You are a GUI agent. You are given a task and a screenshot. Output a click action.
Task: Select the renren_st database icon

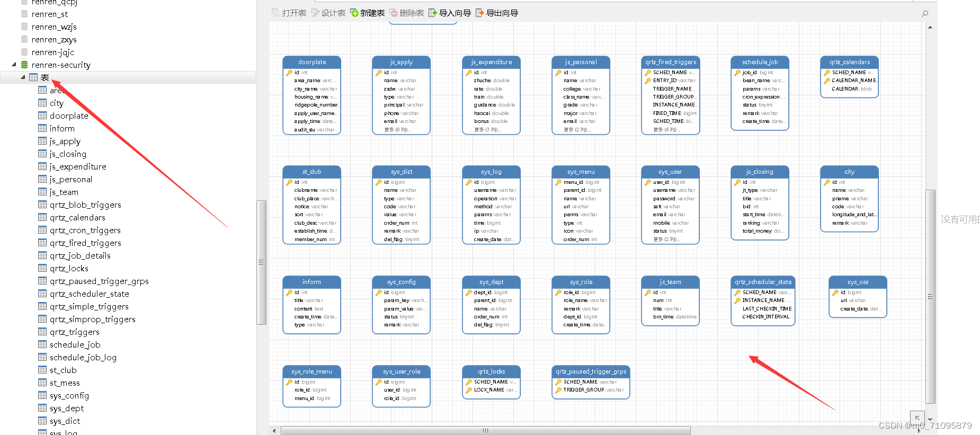[x=24, y=14]
